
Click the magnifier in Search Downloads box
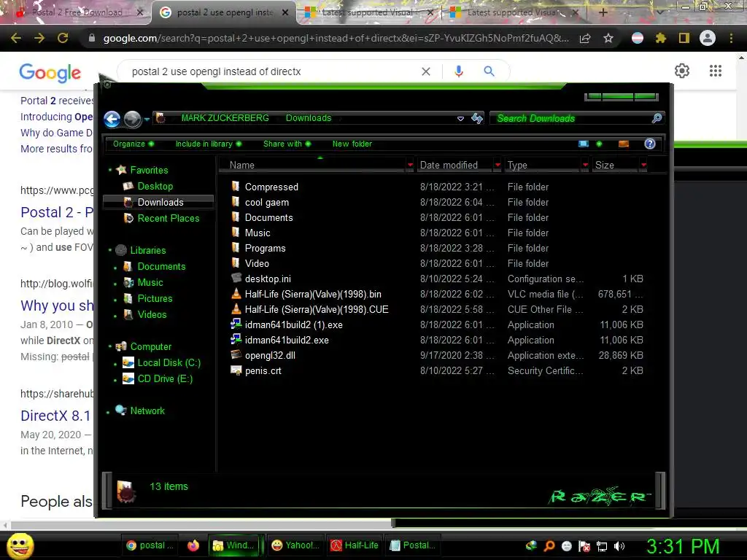pyautogui.click(x=657, y=118)
